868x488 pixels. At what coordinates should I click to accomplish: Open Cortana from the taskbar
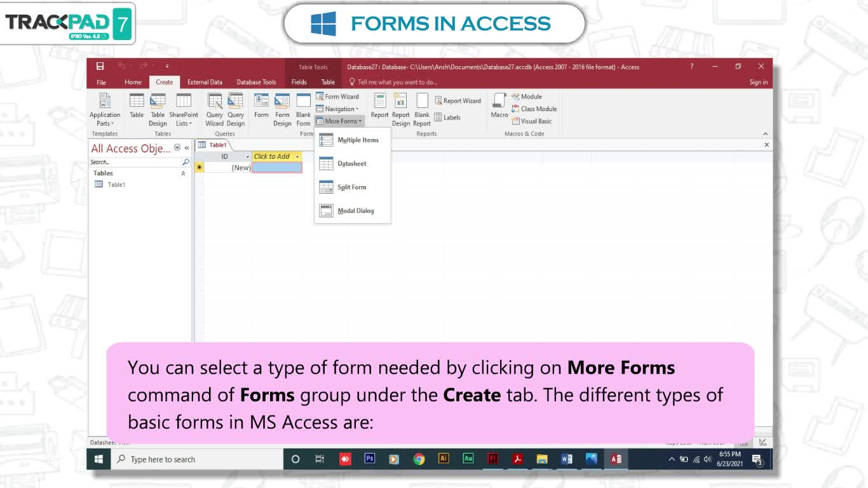(x=295, y=459)
